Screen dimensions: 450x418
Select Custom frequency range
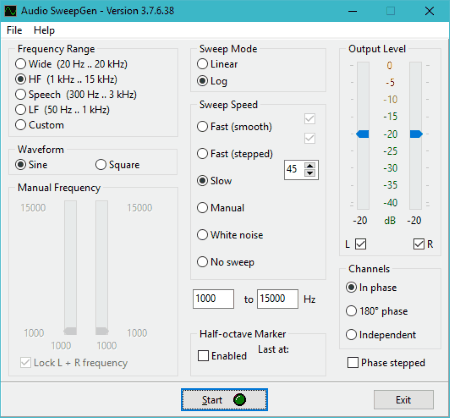coord(39,125)
